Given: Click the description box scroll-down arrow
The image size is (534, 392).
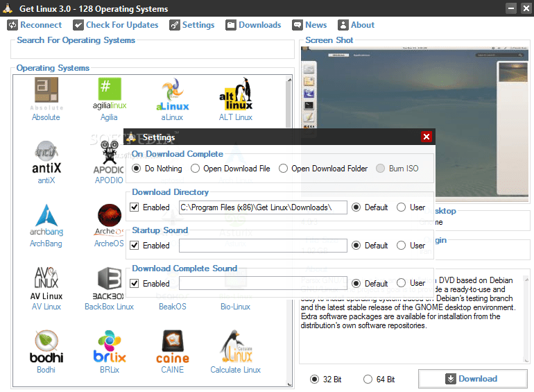Looking at the screenshot, I should pyautogui.click(x=526, y=360).
